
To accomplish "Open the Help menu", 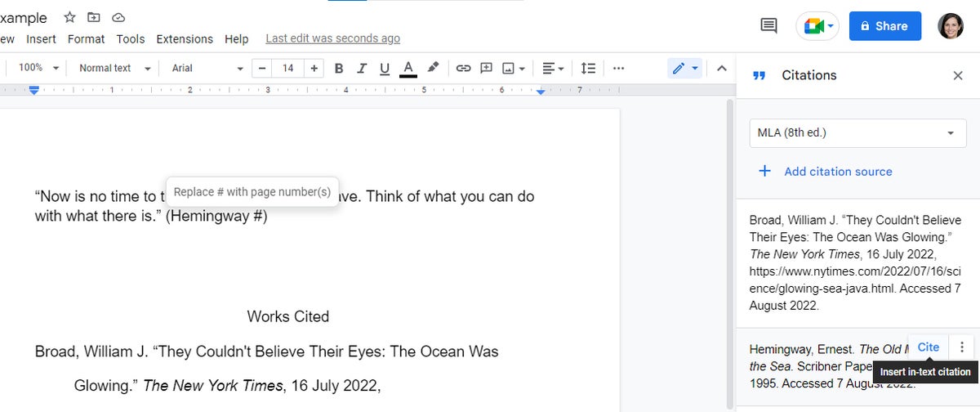I will coord(236,38).
